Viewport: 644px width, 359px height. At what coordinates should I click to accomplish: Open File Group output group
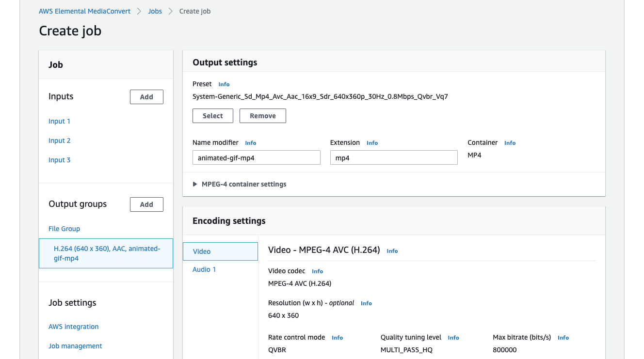[64, 229]
